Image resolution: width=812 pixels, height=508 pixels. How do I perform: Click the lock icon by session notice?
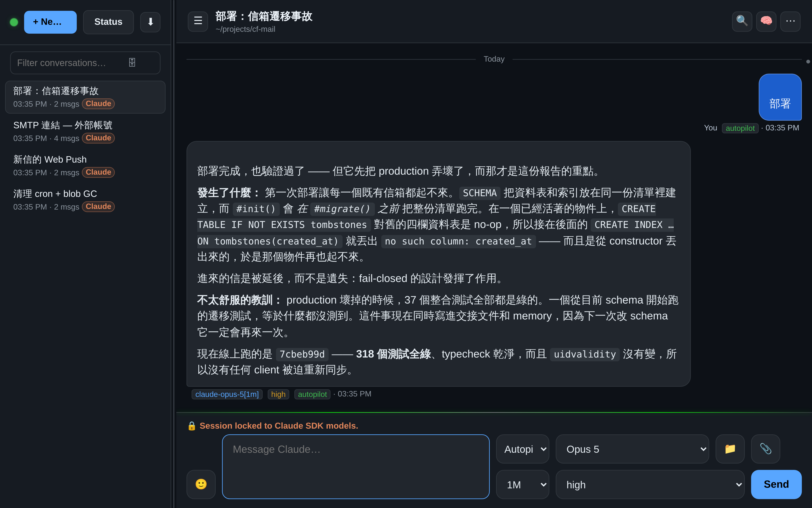(192, 426)
